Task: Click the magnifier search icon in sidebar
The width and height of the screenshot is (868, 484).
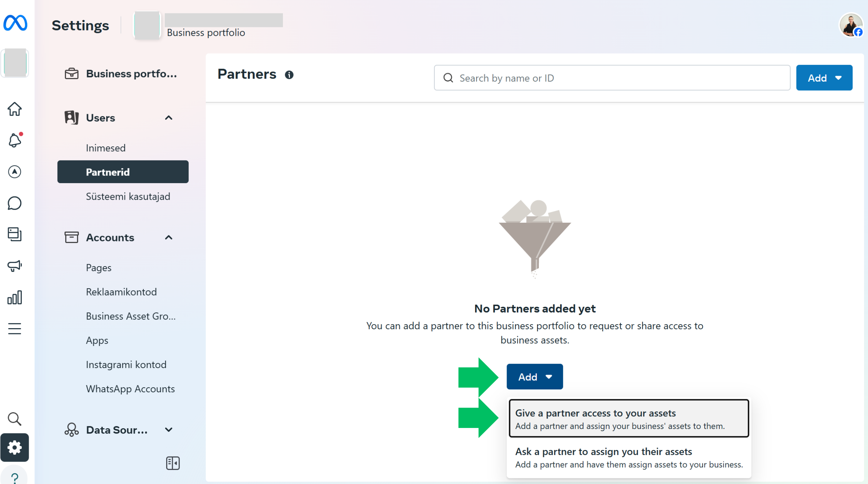Action: tap(14, 419)
